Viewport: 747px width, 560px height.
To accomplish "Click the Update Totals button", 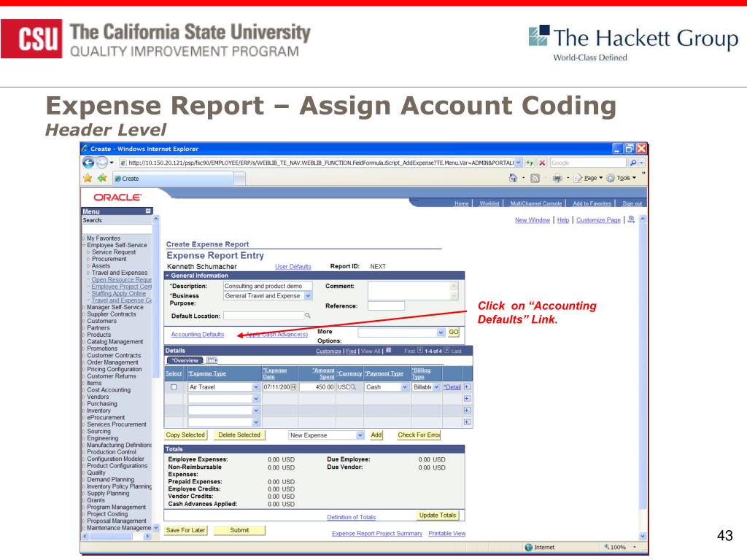I will coord(438,516).
